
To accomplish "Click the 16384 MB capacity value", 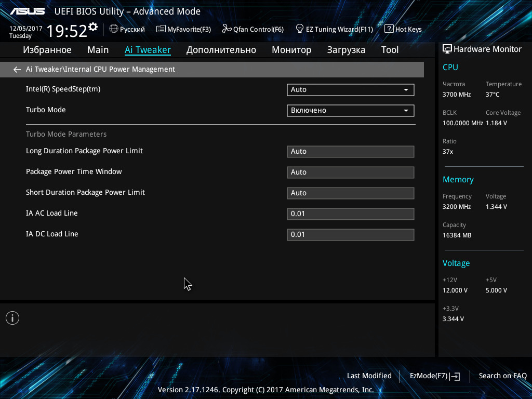I will pyautogui.click(x=457, y=235).
